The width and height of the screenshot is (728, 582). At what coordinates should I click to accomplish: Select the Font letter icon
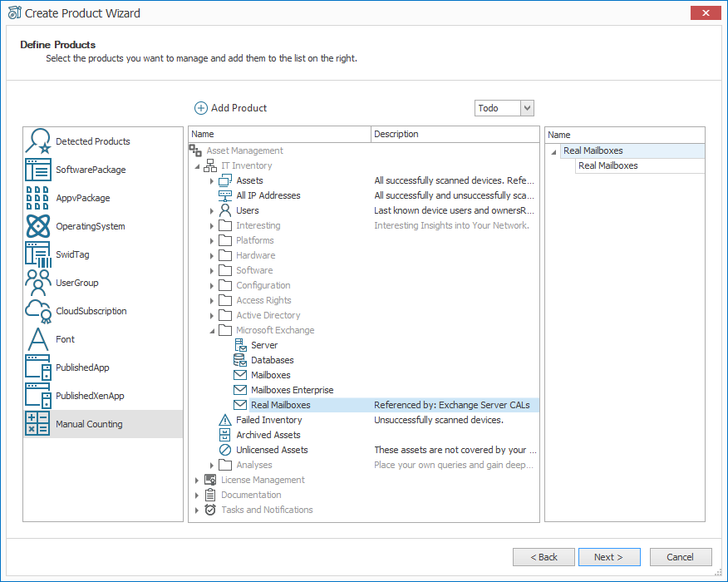tap(38, 339)
